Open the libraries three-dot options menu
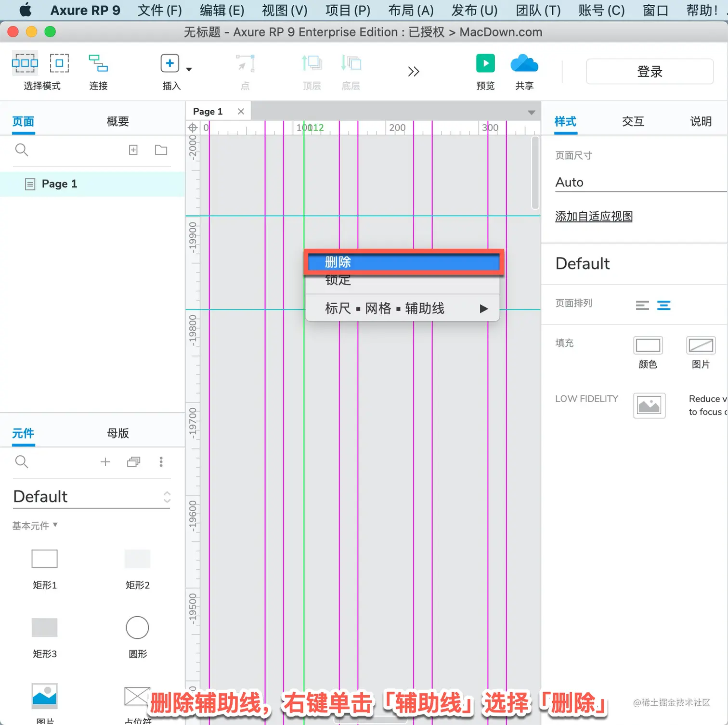The height and width of the screenshot is (725, 728). [x=161, y=462]
